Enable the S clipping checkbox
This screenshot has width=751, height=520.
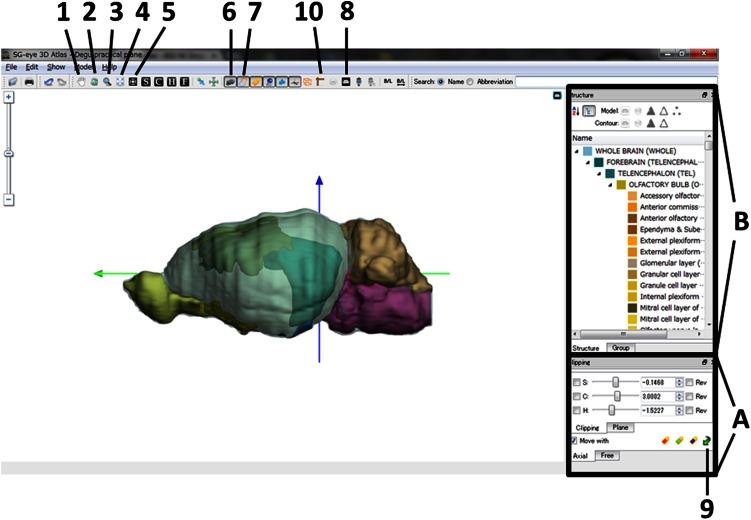tap(576, 382)
